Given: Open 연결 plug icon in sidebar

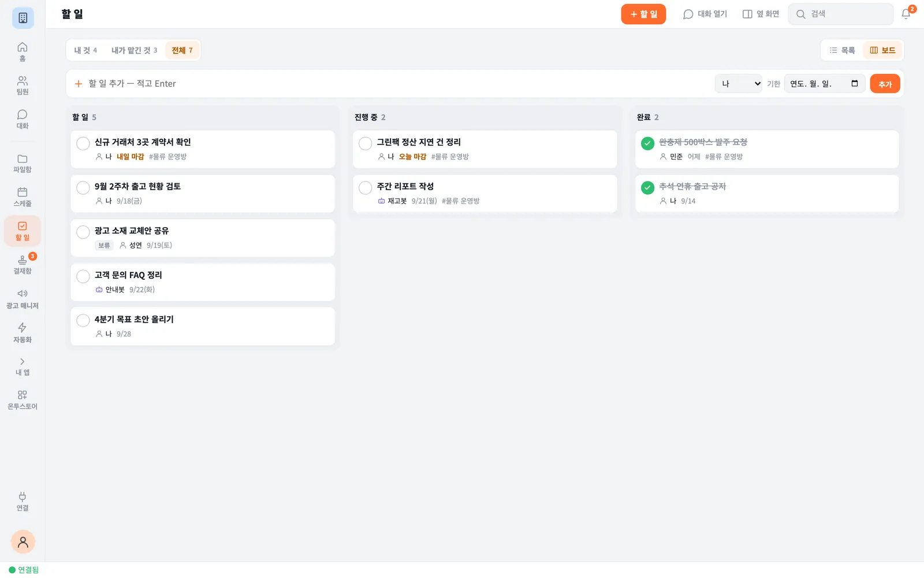Looking at the screenshot, I should [23, 501].
